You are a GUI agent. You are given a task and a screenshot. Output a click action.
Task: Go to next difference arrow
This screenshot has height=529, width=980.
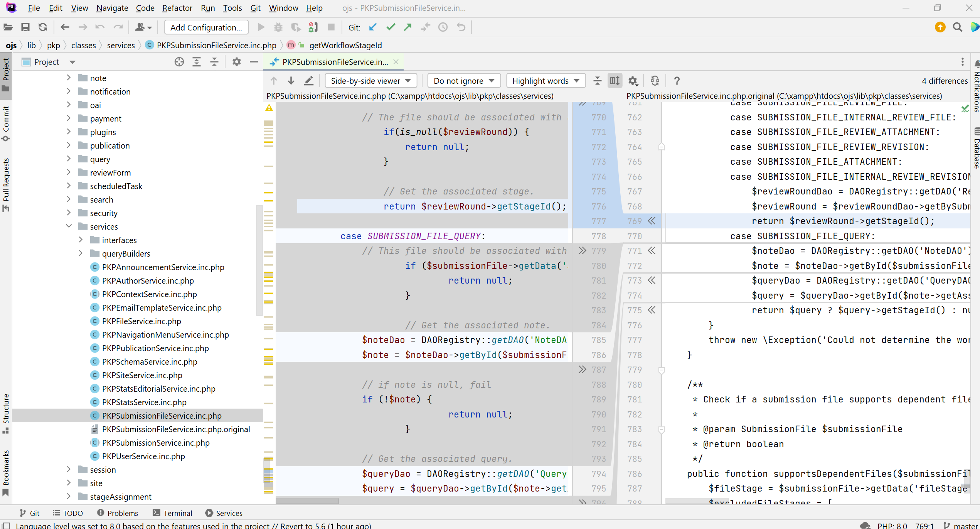(x=291, y=81)
